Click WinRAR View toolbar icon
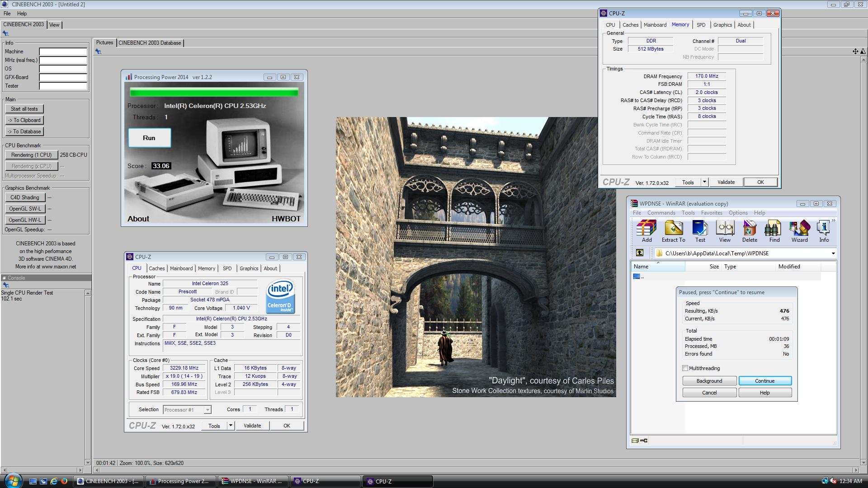Viewport: 868px width, 488px height. coord(725,231)
